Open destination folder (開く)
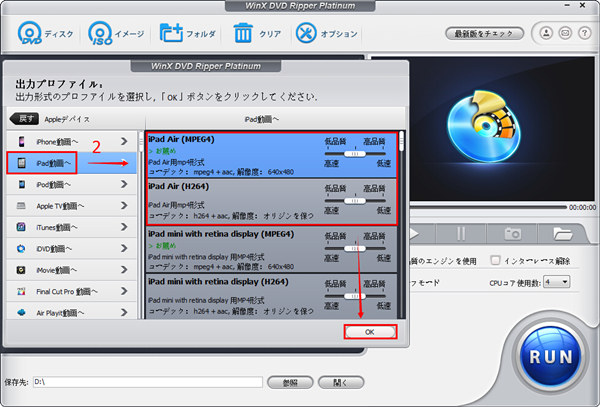This screenshot has height=407, width=600. tap(341, 382)
